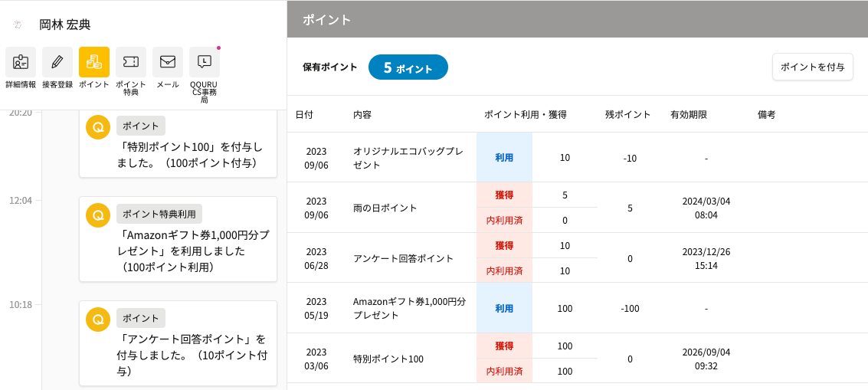Viewport: 868px width, 390px height.
Task: Click the yellow Q icon on 特別ポイント100 entry
Action: [98, 127]
